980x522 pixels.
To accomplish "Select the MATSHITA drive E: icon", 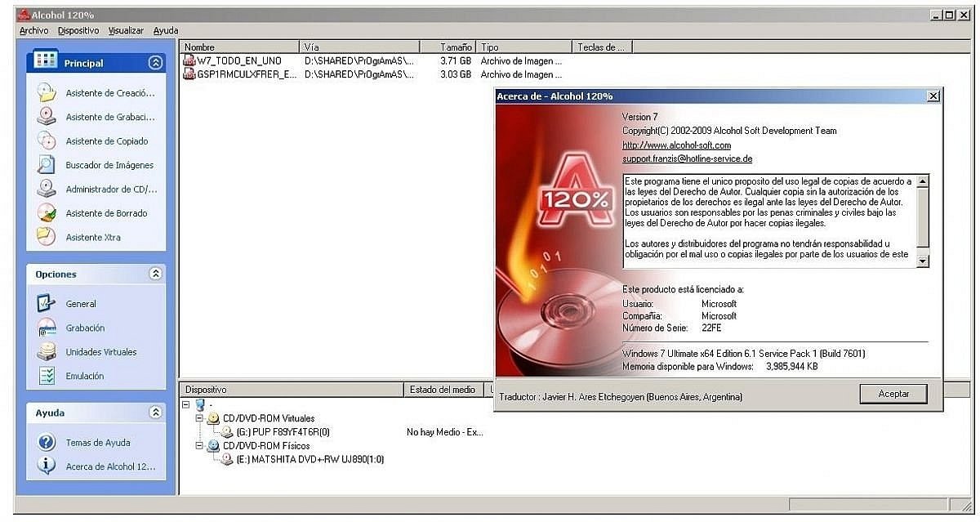I will [227, 460].
